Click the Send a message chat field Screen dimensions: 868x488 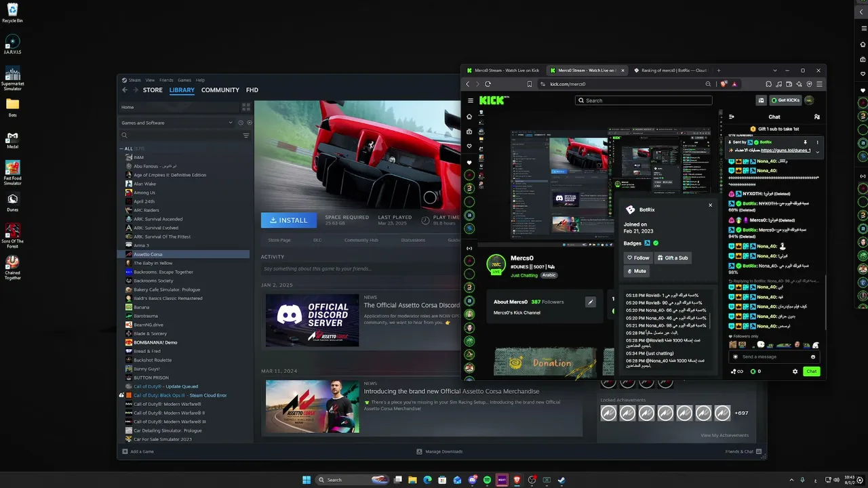click(x=773, y=357)
